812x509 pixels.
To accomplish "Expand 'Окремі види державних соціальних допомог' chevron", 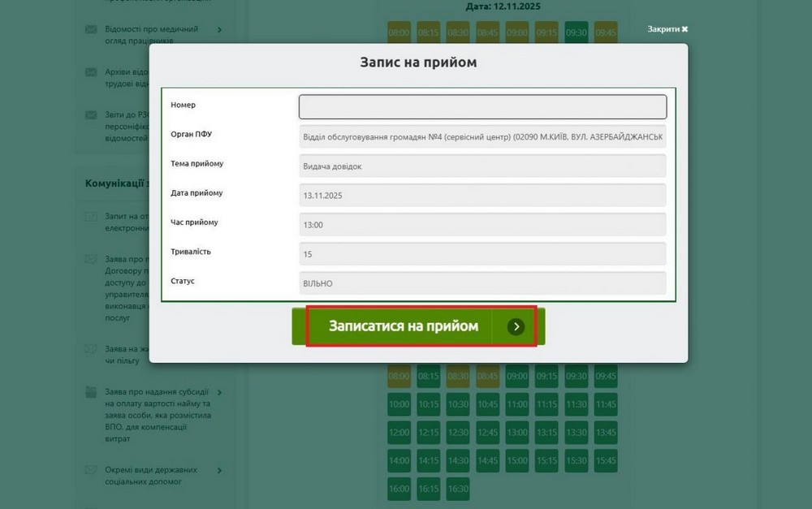I will (218, 470).
